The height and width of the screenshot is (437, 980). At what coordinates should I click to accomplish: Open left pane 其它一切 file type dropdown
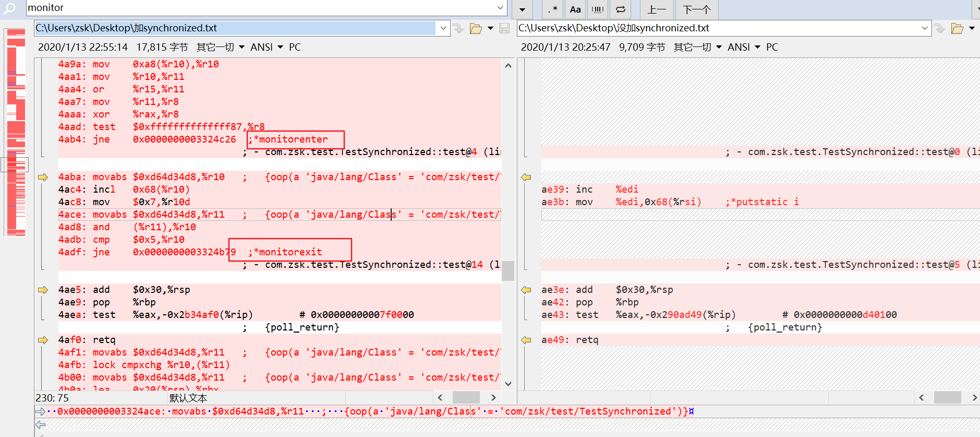click(220, 47)
